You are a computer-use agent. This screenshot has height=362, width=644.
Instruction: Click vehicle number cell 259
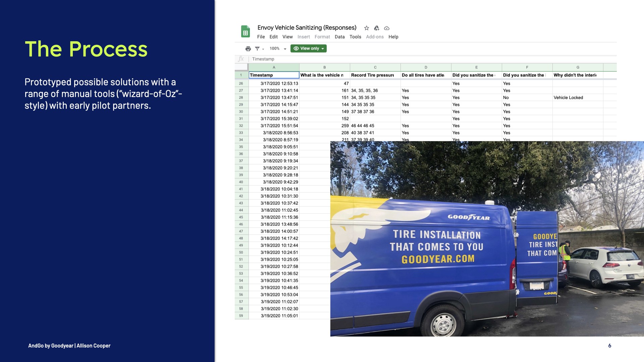point(325,126)
